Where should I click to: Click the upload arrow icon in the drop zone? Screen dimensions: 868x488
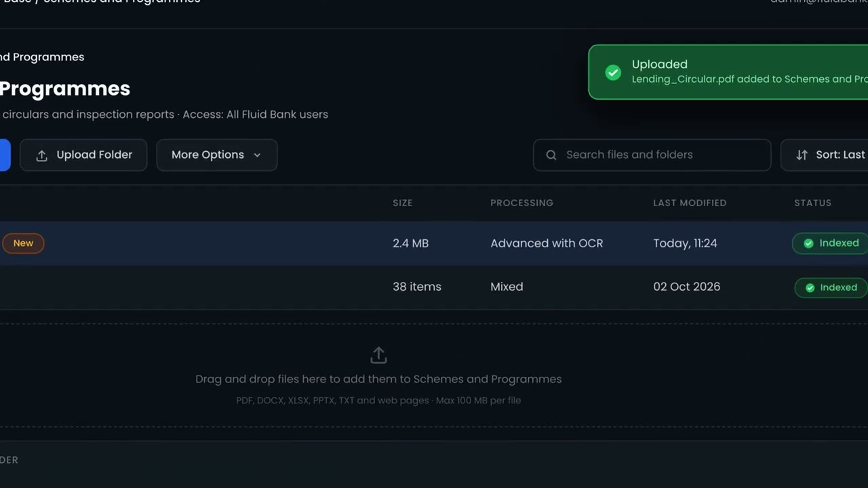[x=378, y=355]
